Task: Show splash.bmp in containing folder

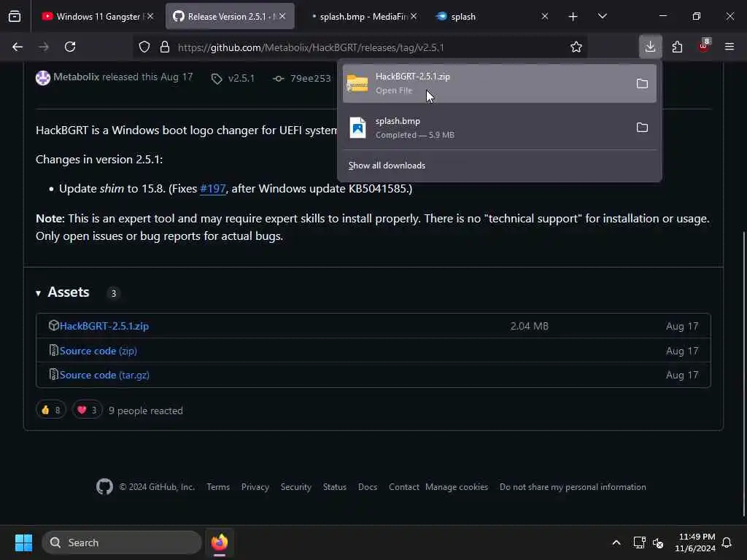Action: click(x=642, y=128)
